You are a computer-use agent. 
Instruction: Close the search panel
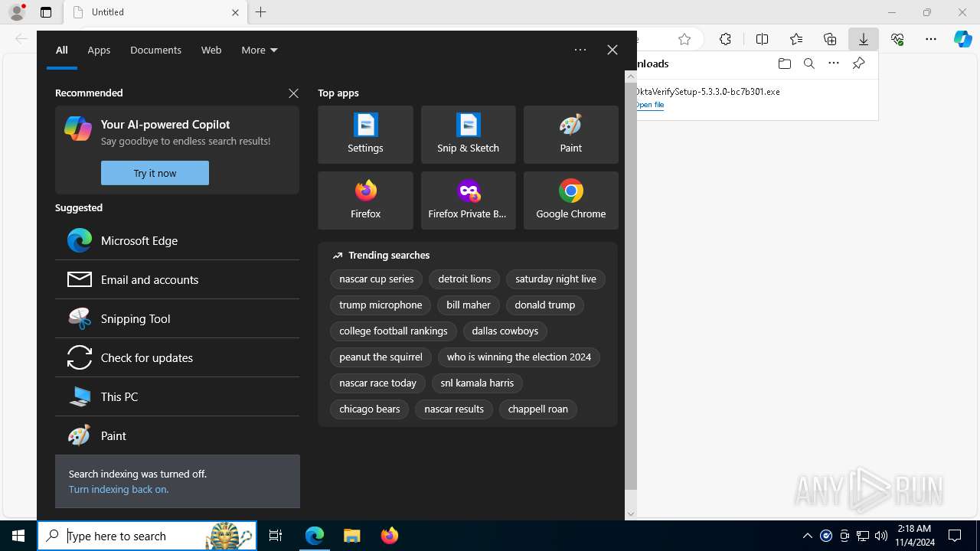[x=612, y=50]
